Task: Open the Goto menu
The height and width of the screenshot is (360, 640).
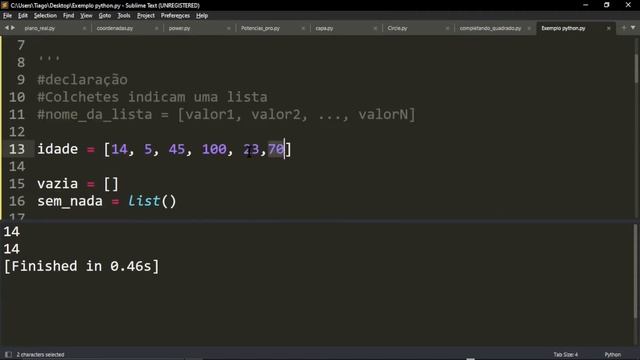Action: [x=105, y=16]
